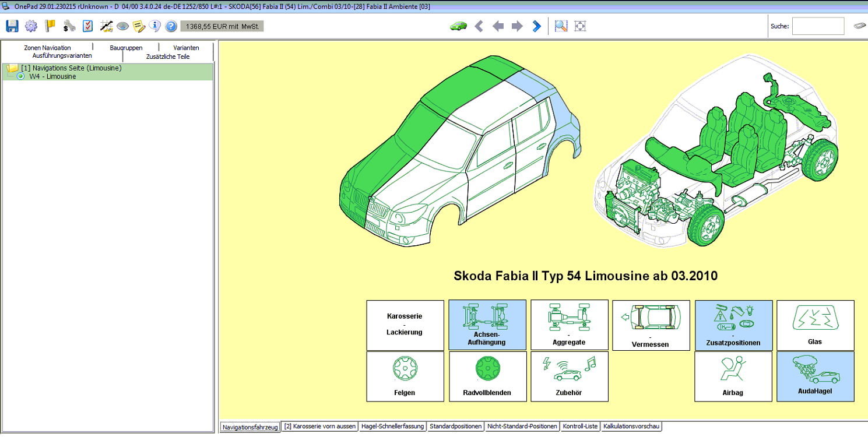Open the Ausführungsvarianten tab
The image size is (868, 437).
[62, 56]
